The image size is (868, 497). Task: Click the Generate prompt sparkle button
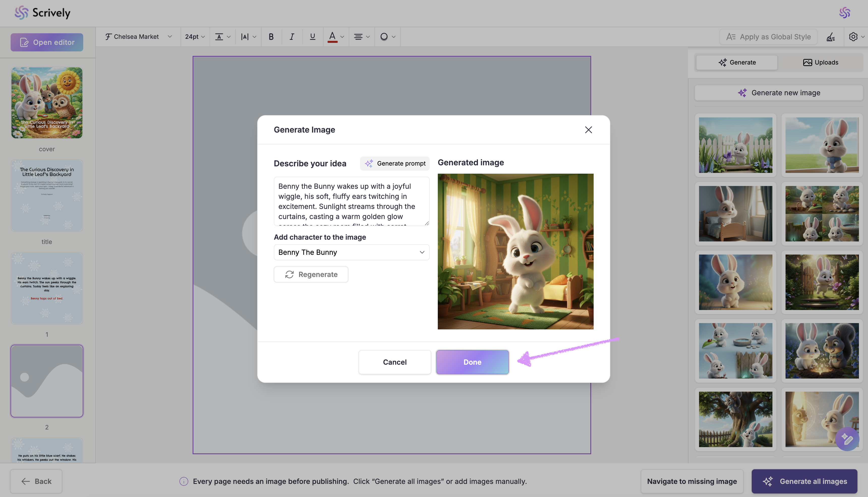(x=395, y=164)
